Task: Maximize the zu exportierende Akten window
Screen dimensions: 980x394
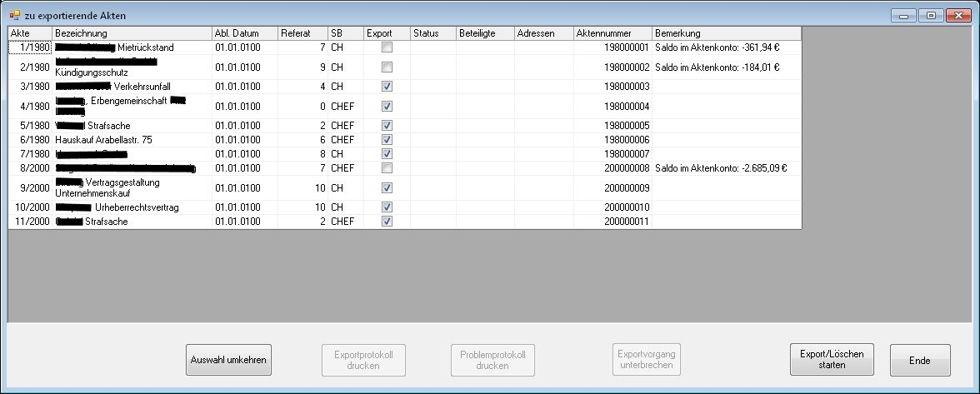Action: click(x=931, y=15)
